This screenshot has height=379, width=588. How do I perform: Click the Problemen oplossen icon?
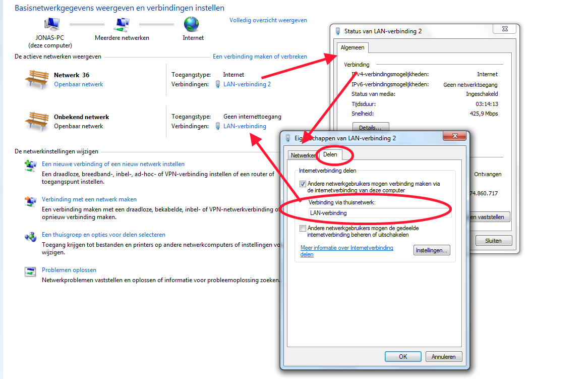click(x=30, y=272)
